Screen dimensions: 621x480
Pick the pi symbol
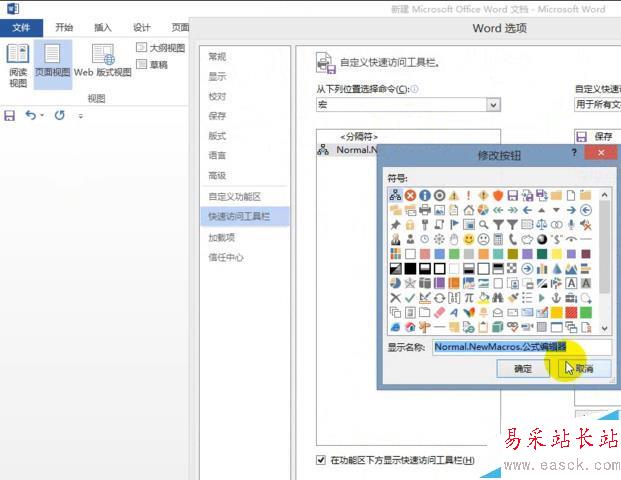coord(469,297)
